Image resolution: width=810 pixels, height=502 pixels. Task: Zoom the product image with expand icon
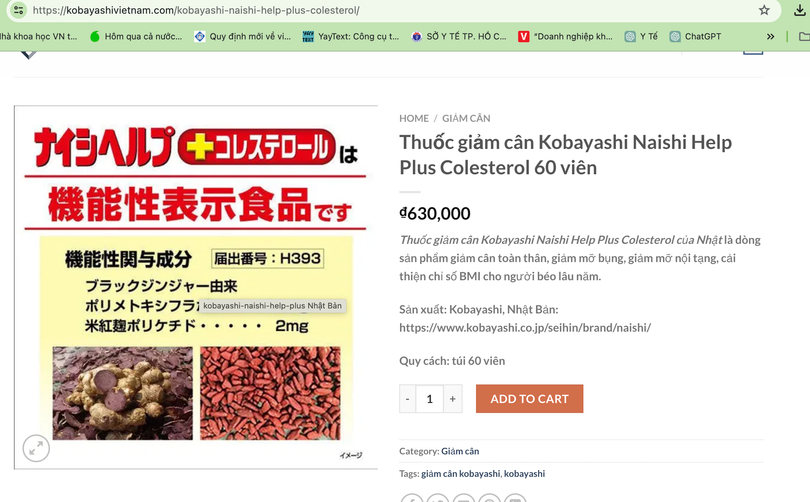click(36, 448)
